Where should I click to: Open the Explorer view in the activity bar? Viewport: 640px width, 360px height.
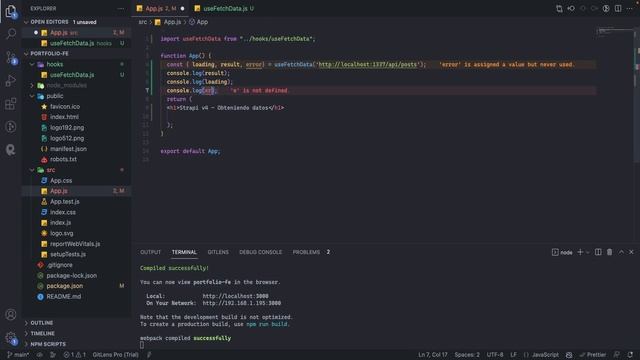click(x=11, y=11)
